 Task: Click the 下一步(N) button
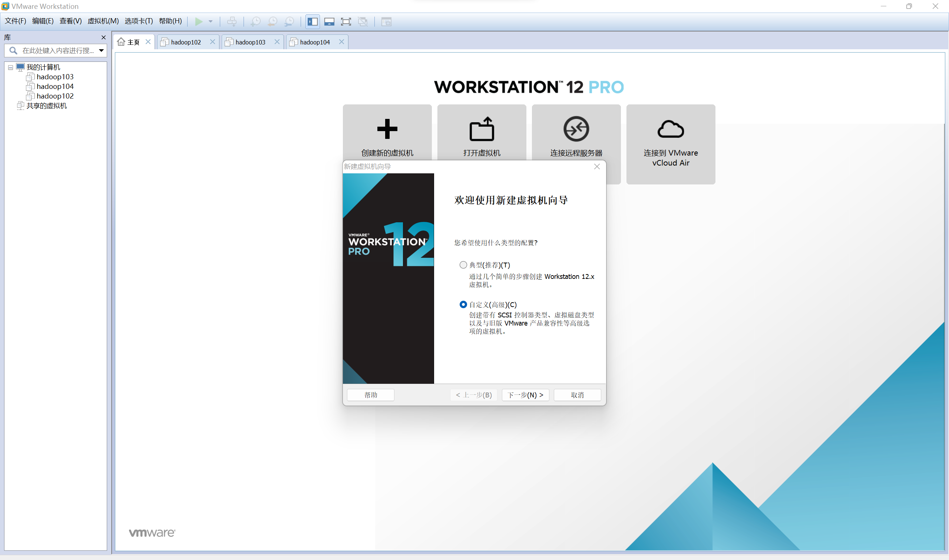click(x=525, y=395)
